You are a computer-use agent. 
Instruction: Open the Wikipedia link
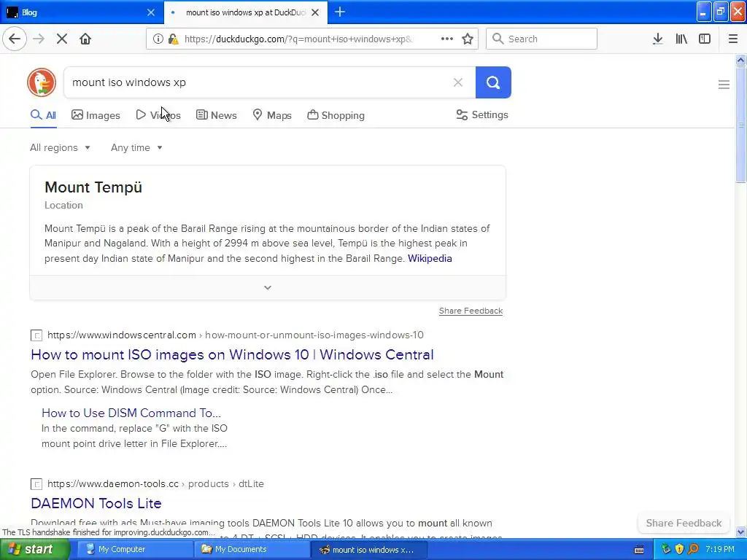point(430,259)
